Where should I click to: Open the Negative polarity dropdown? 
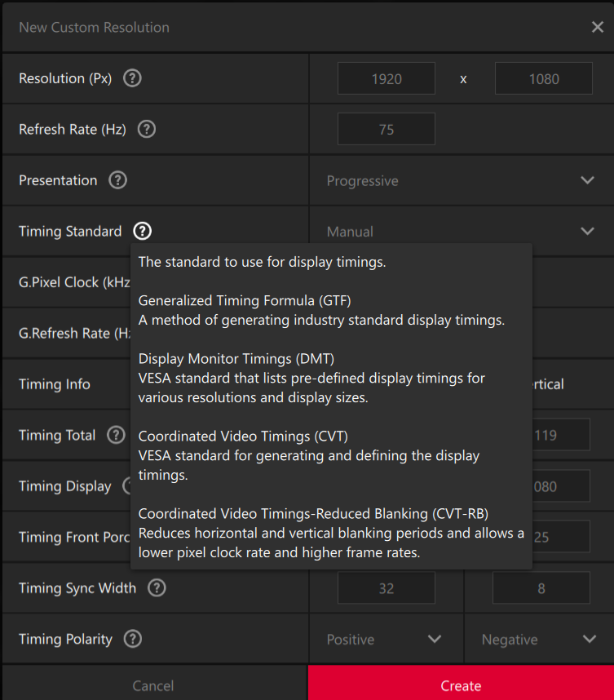[x=539, y=639]
